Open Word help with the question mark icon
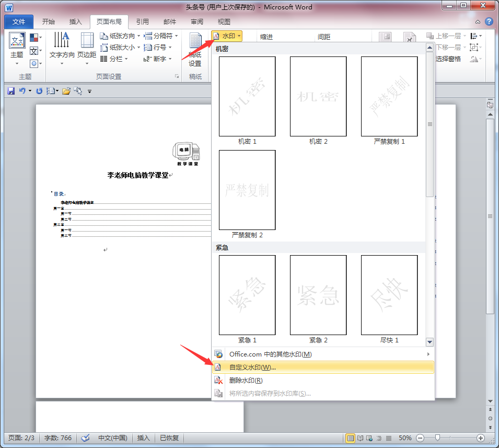 coord(489,21)
